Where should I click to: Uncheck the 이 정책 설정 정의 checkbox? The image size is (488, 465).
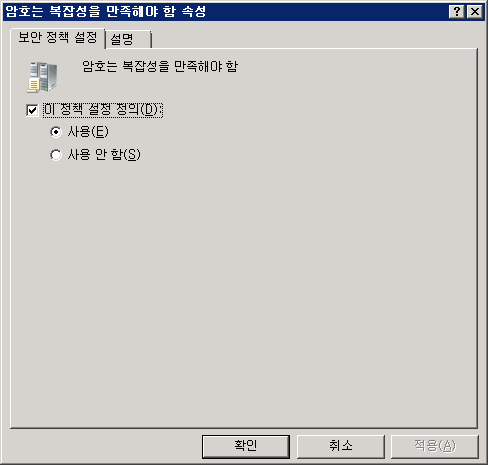[32, 110]
